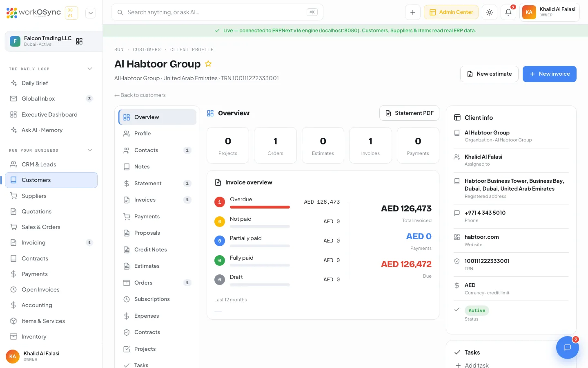Viewport: 588px width, 368px height.
Task: Click the Open Invoices clock icon
Action: tap(13, 289)
